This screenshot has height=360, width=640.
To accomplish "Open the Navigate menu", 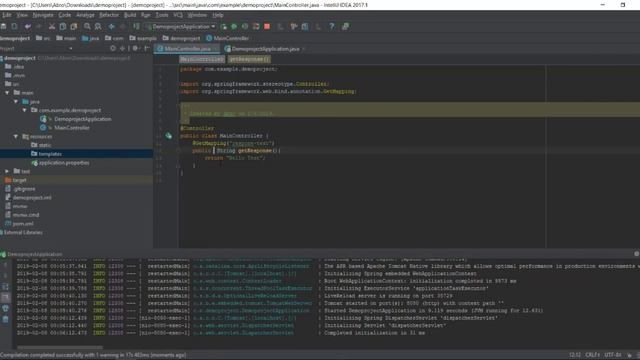I will tap(43, 15).
